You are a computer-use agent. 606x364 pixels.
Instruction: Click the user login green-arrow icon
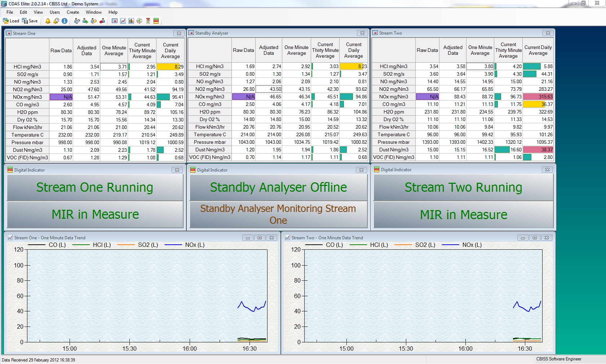click(85, 21)
